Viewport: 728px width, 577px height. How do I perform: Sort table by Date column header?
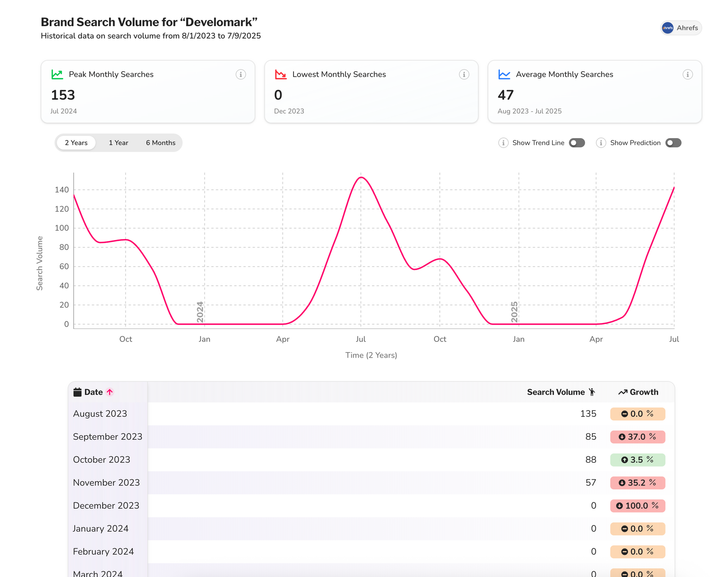(93, 392)
